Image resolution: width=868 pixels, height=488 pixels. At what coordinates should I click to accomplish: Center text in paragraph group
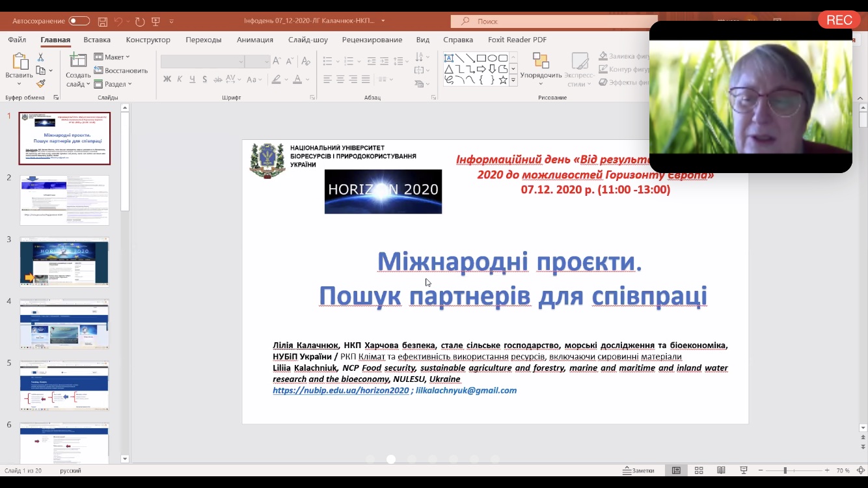click(340, 79)
